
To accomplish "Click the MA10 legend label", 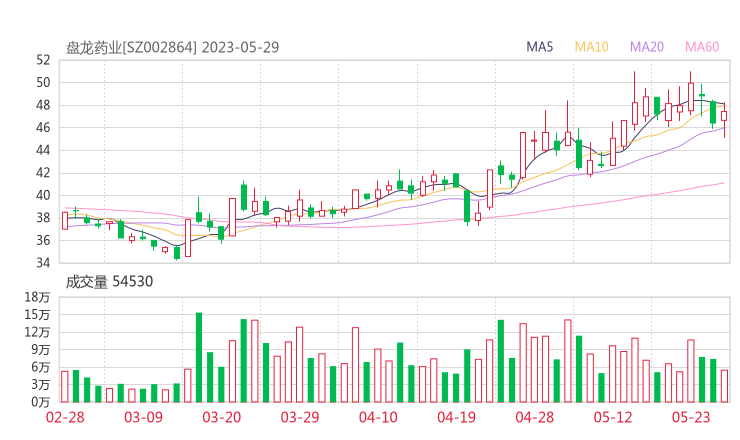I will coord(591,47).
